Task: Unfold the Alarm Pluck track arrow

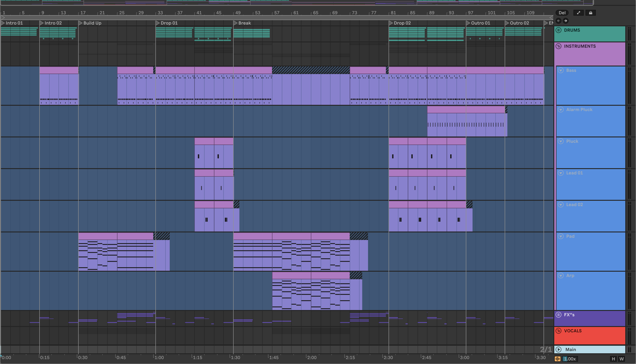Action: pyautogui.click(x=561, y=110)
